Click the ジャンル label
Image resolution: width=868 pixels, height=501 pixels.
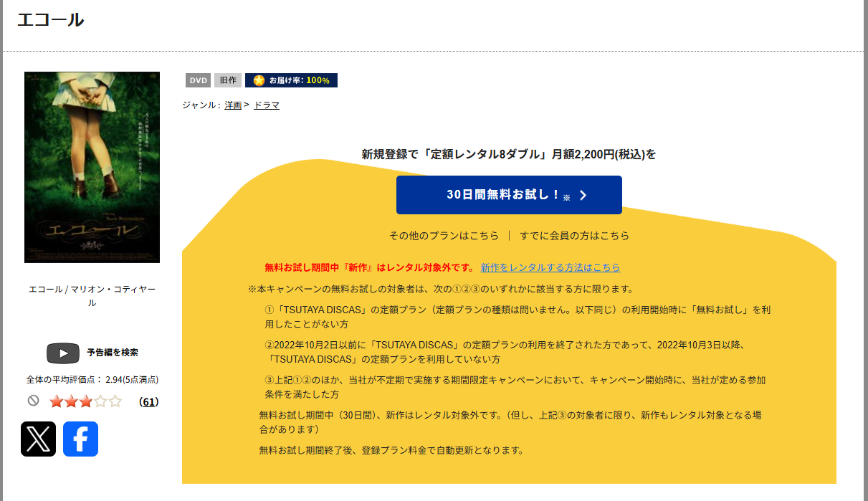202,105
